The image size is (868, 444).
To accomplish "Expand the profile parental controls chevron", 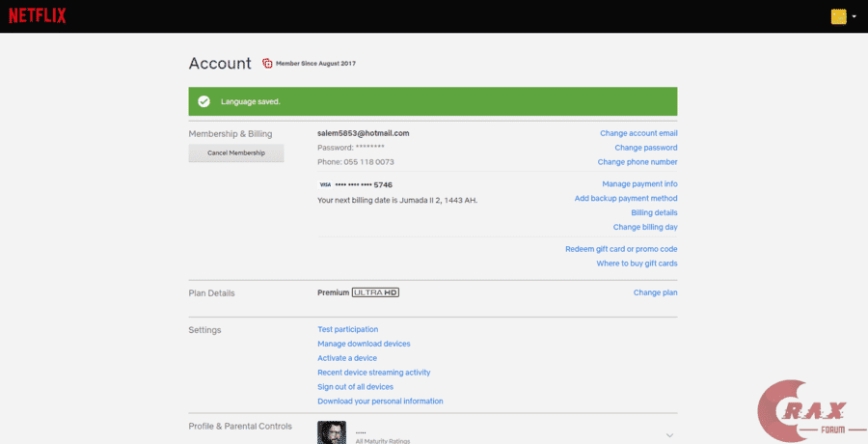I will pos(669,434).
